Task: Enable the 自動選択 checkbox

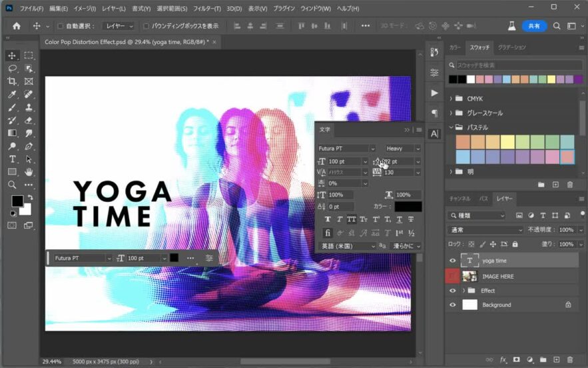Action: pyautogui.click(x=60, y=26)
